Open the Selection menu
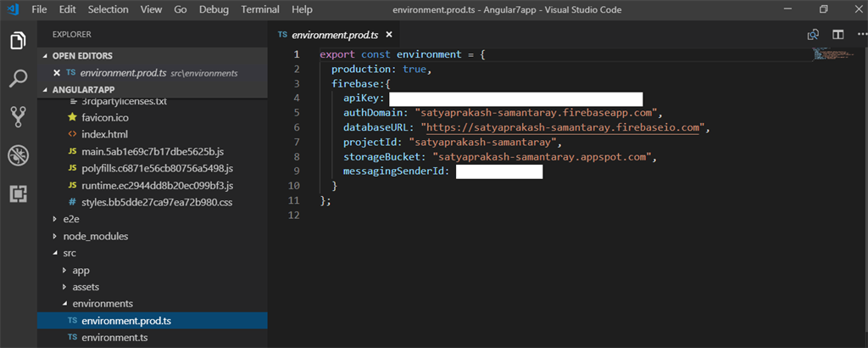The image size is (868, 348). 108,9
